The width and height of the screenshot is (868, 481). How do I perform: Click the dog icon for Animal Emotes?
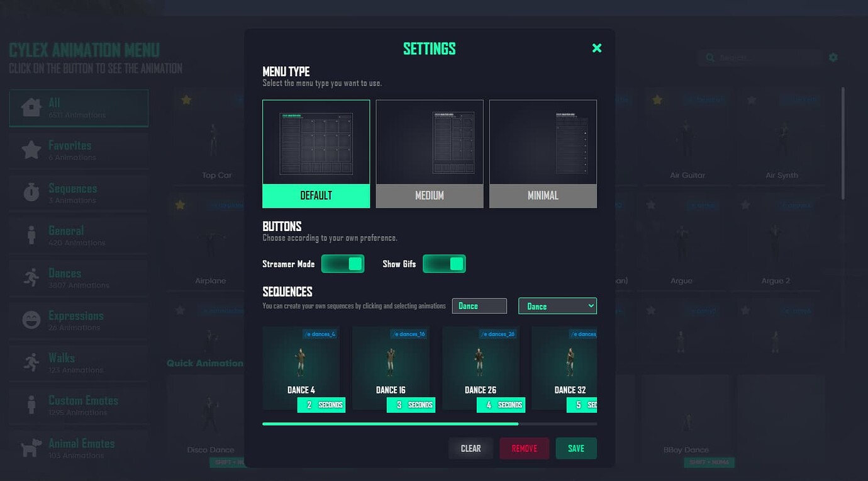[31, 447]
